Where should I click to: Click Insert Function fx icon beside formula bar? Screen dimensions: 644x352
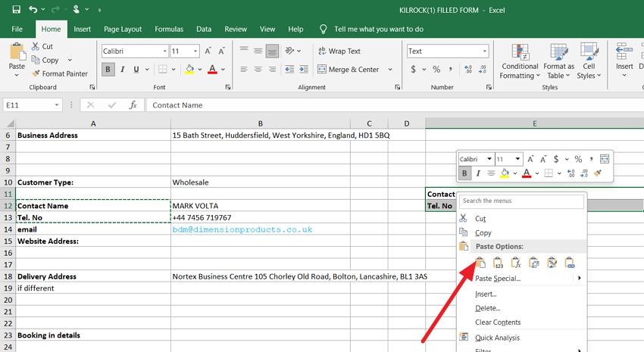(133, 105)
